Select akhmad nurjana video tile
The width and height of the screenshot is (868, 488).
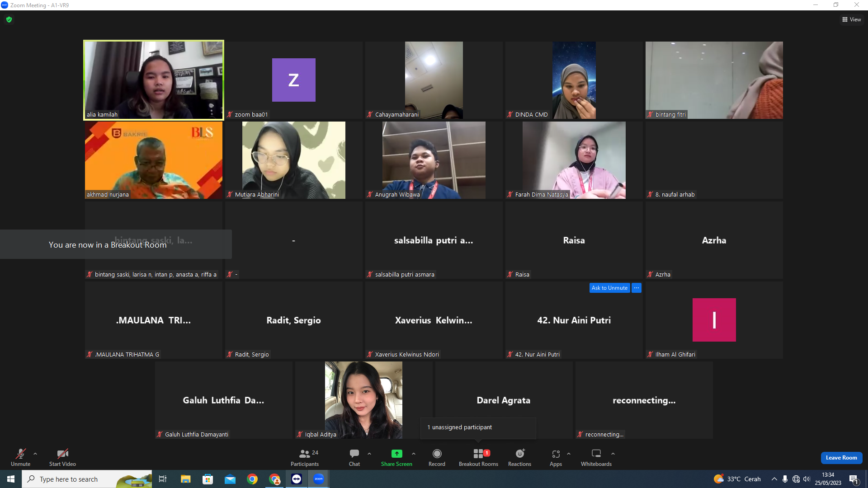pyautogui.click(x=154, y=160)
